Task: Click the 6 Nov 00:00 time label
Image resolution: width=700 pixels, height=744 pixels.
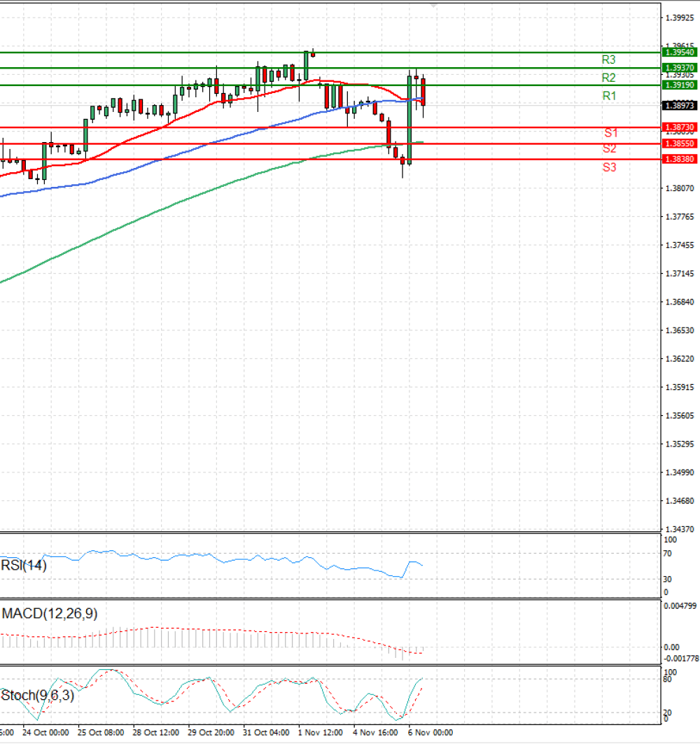Action: pyautogui.click(x=430, y=732)
